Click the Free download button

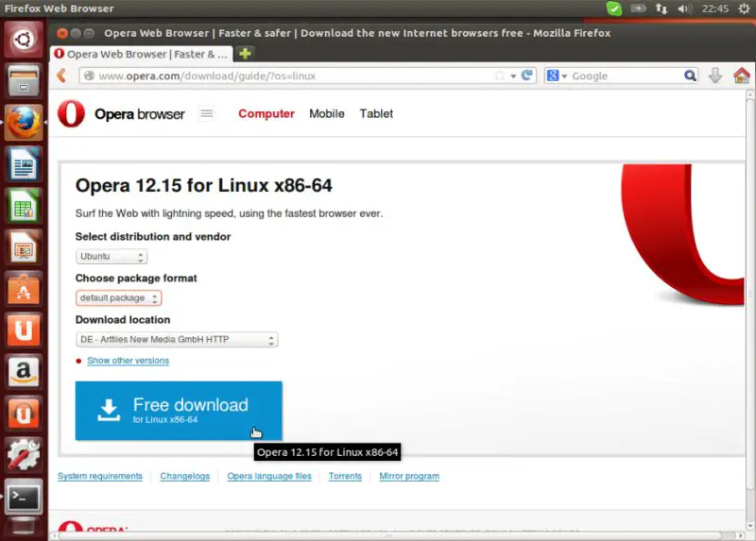click(179, 411)
